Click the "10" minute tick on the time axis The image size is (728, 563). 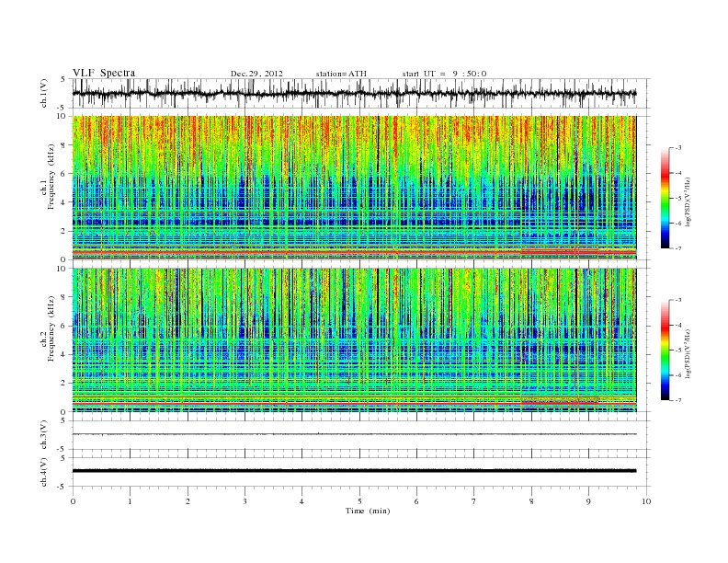coord(646,501)
